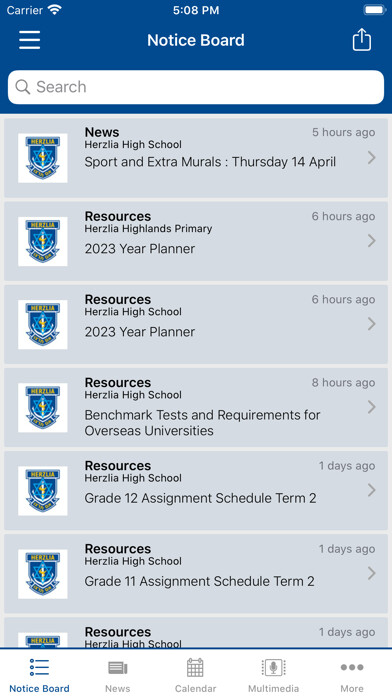Open the hamburger menu icon
This screenshot has height=696, width=392.
click(30, 40)
